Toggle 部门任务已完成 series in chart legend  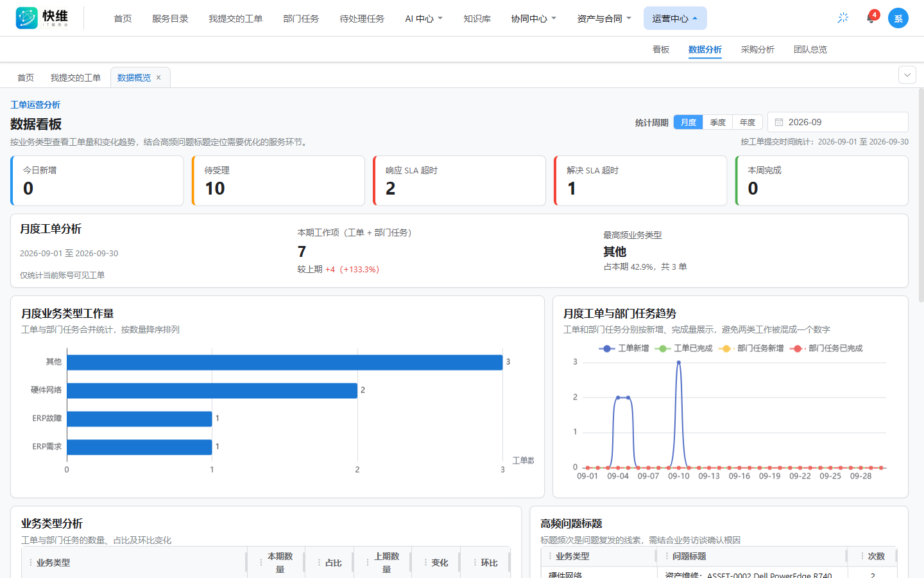(826, 348)
